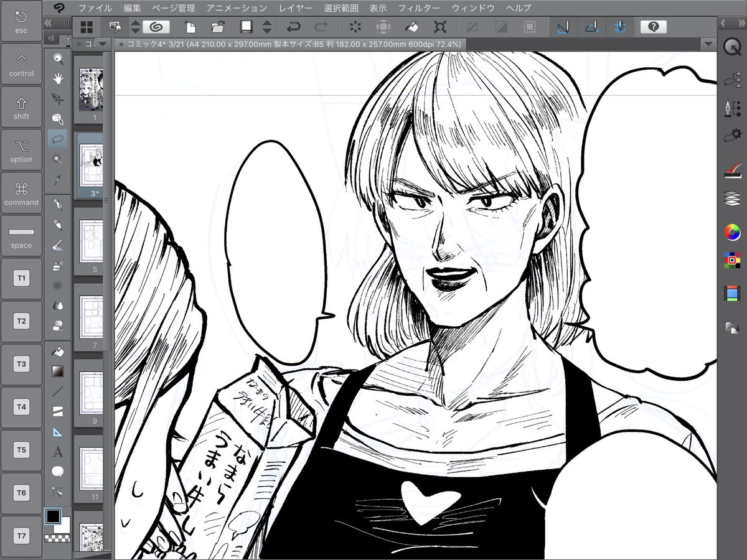This screenshot has height=560, width=747.
Task: Toggle Snap to Grid
Action: [619, 27]
